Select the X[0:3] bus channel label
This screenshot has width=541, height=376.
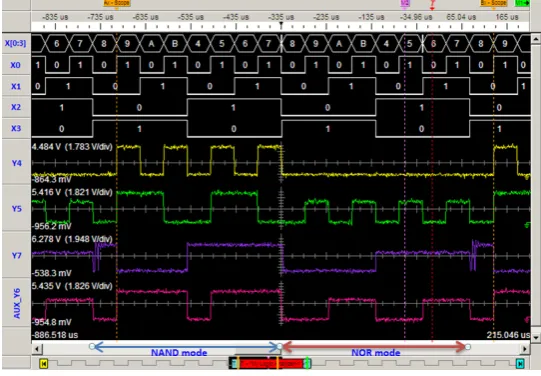click(x=15, y=43)
